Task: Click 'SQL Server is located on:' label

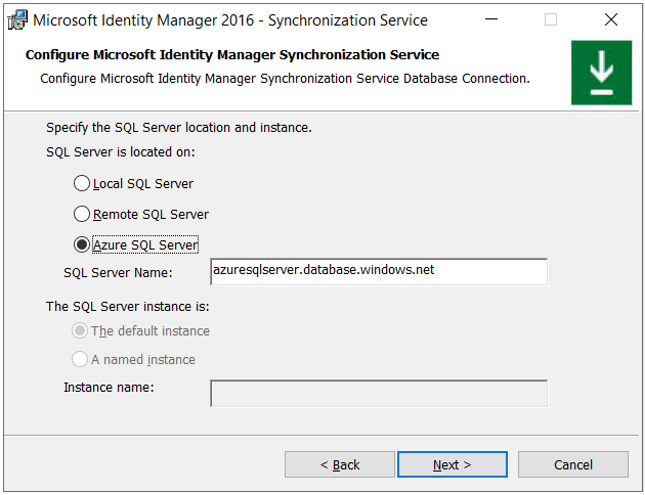Action: point(121,152)
